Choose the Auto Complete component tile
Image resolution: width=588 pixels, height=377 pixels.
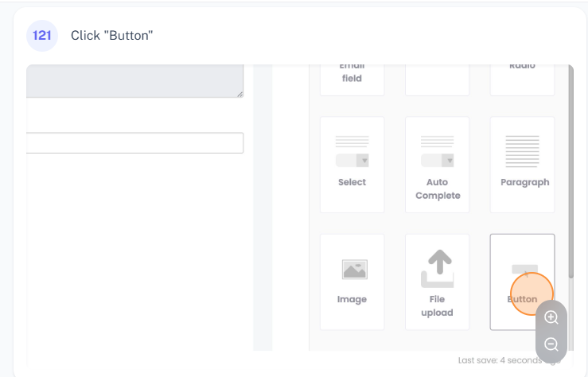pos(437,165)
